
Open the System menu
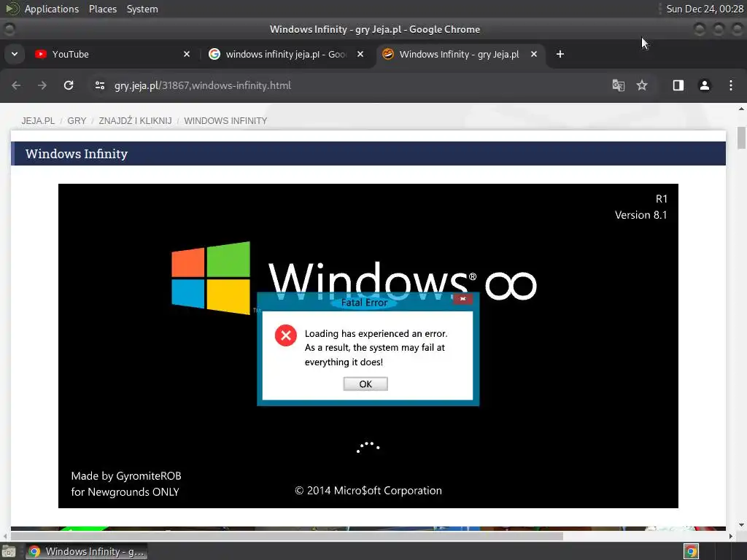(x=142, y=9)
